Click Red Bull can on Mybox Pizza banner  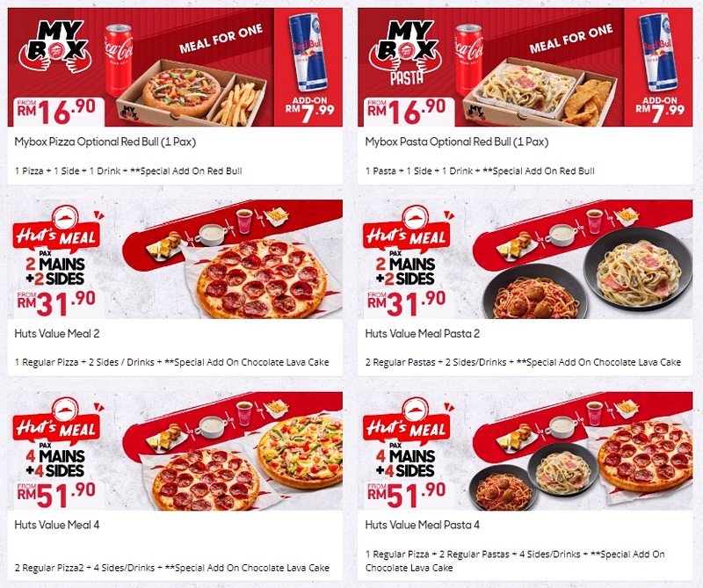click(308, 52)
